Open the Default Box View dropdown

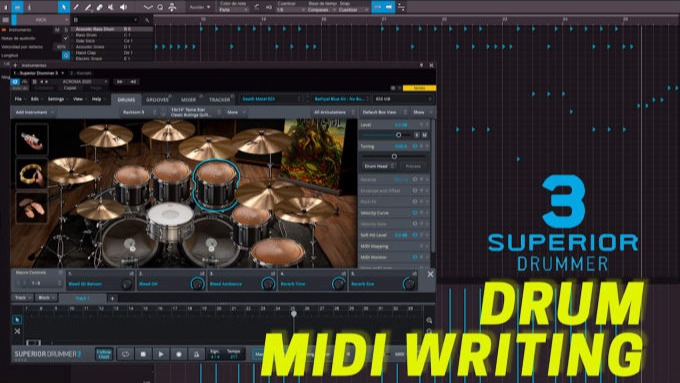[x=384, y=112]
